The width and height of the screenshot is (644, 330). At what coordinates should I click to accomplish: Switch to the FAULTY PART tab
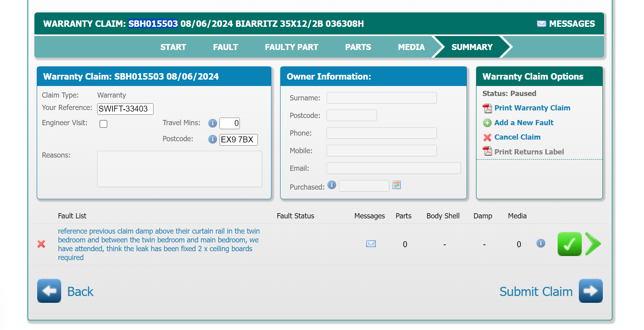click(x=291, y=47)
